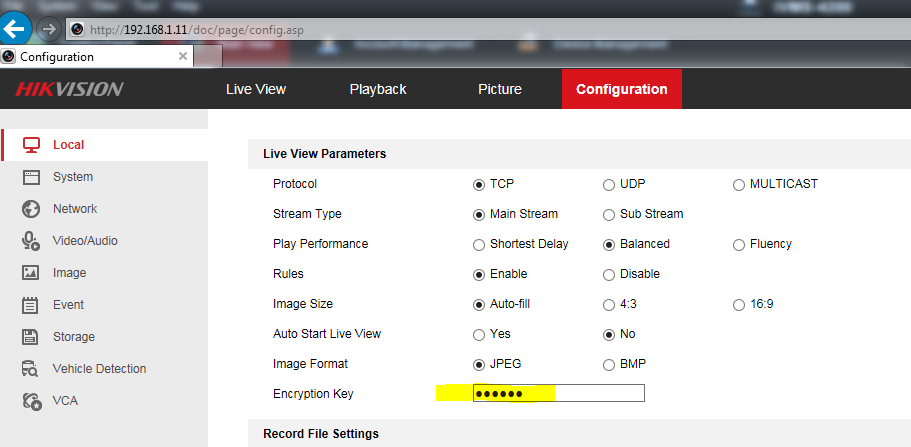
Task: Click the Storage disk icon
Action: coord(31,337)
